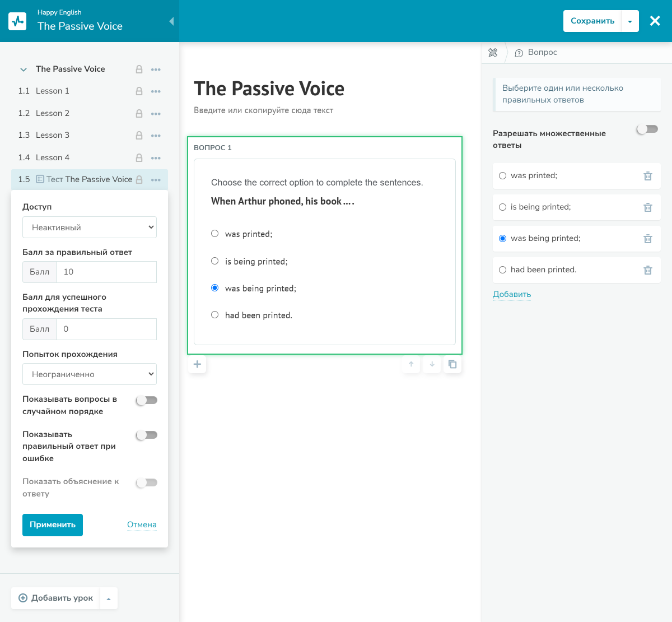Move question up with the arrow icon
672x622 pixels.
coord(411,364)
